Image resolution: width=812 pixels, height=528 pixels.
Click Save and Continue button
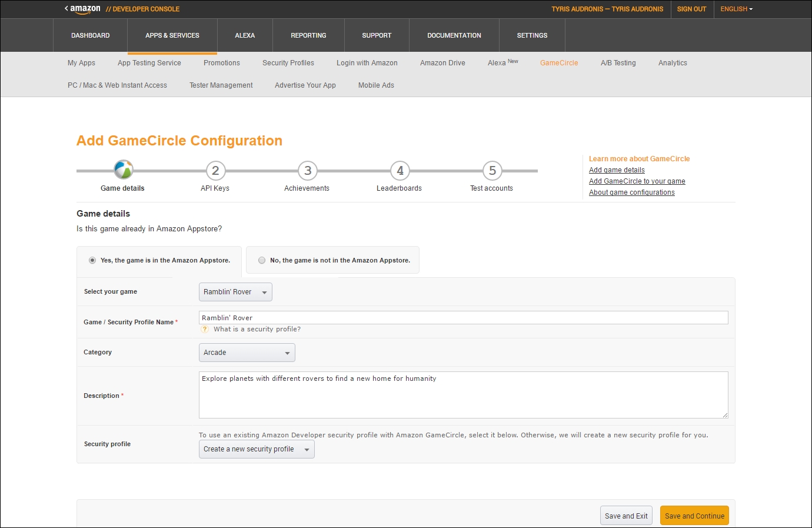[x=694, y=516]
